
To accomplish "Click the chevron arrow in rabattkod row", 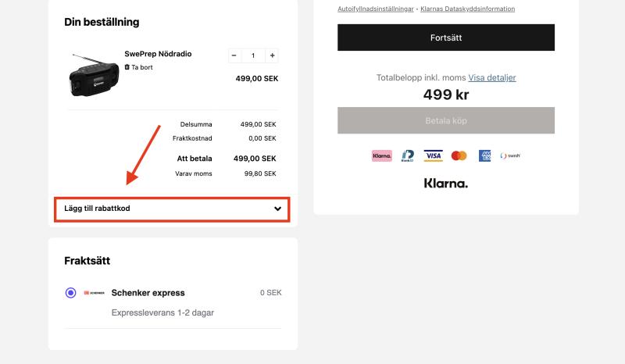I will click(x=278, y=209).
